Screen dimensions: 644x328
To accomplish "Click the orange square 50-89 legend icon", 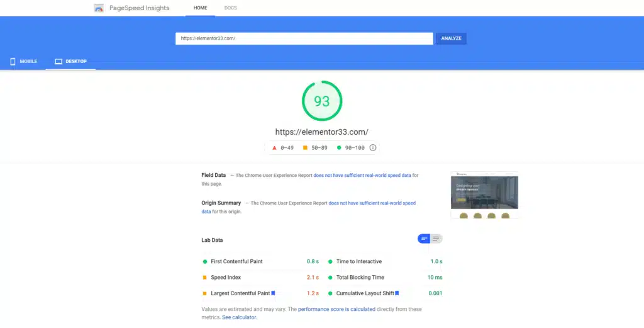I will pos(305,147).
